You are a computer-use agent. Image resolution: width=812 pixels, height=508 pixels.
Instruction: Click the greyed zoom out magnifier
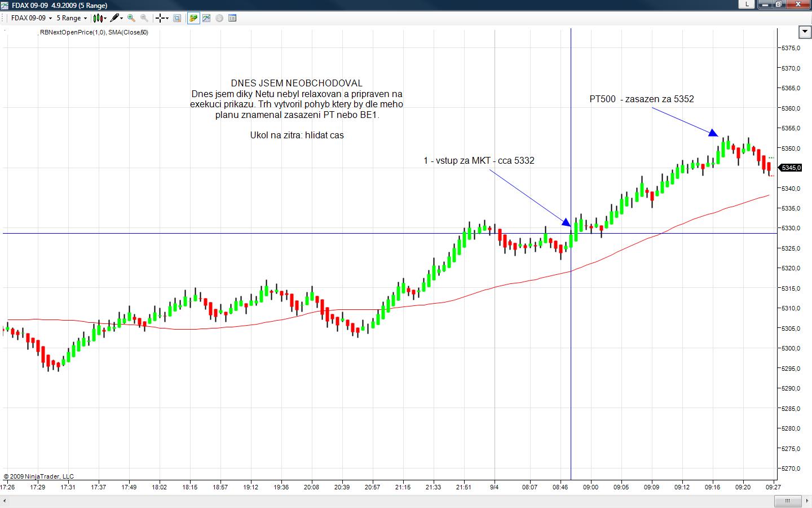pyautogui.click(x=144, y=18)
